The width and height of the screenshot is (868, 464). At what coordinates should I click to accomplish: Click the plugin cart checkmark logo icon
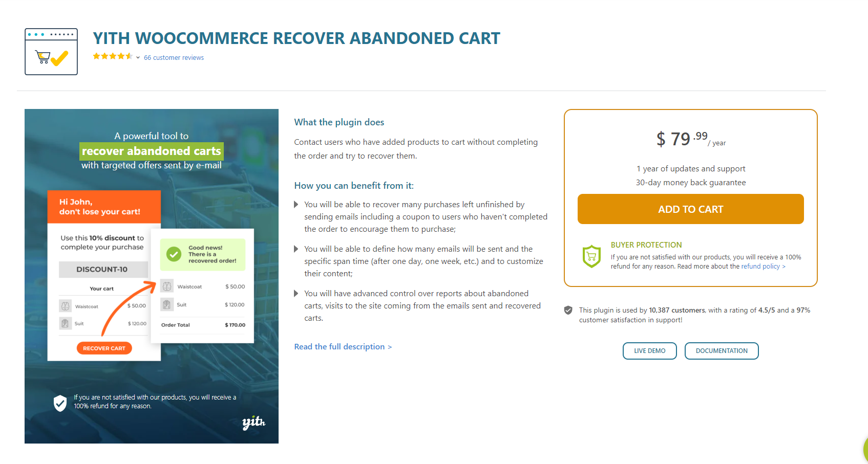click(x=51, y=52)
